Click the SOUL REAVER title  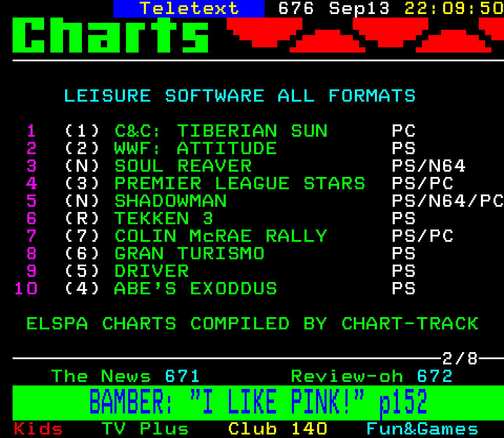point(183,166)
